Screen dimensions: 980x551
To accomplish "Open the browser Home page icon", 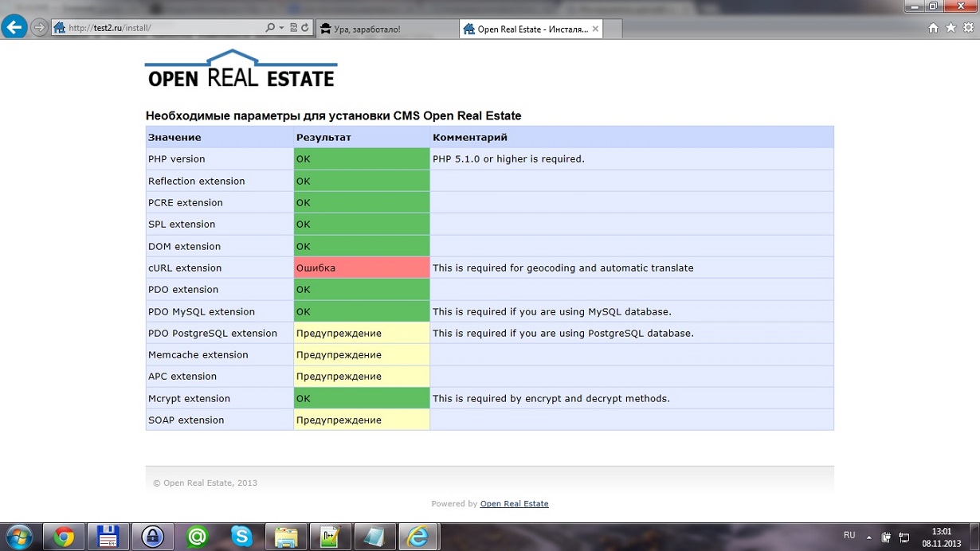I will (934, 28).
